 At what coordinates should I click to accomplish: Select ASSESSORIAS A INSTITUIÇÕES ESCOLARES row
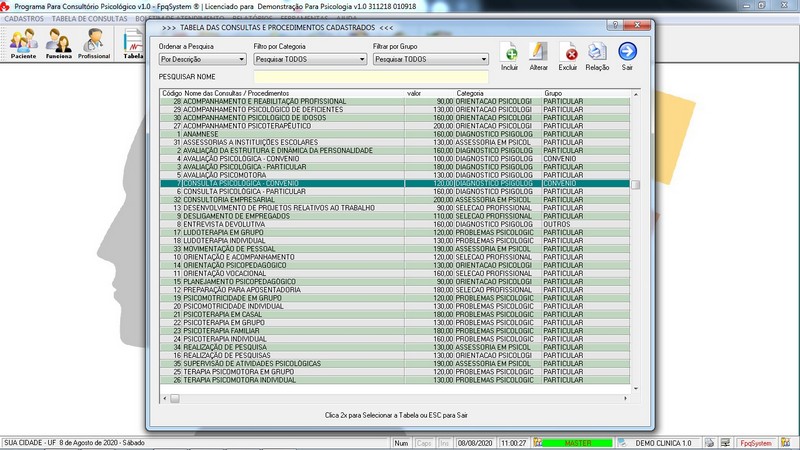tap(395, 142)
